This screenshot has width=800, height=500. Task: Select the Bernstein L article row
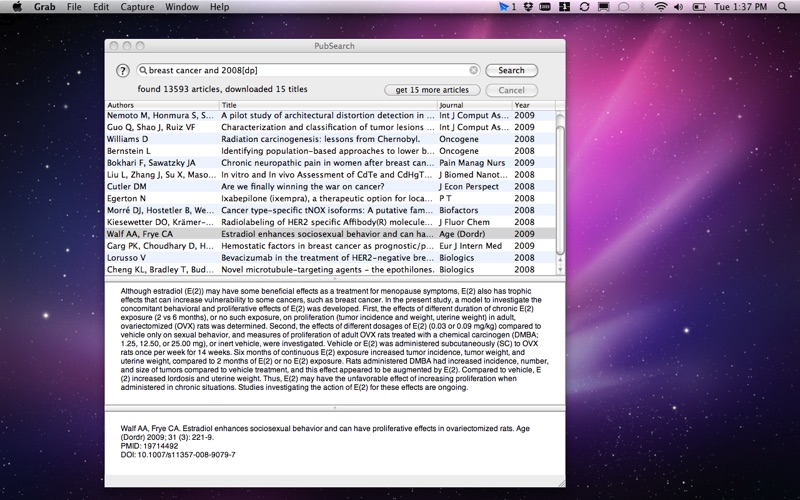(x=330, y=151)
